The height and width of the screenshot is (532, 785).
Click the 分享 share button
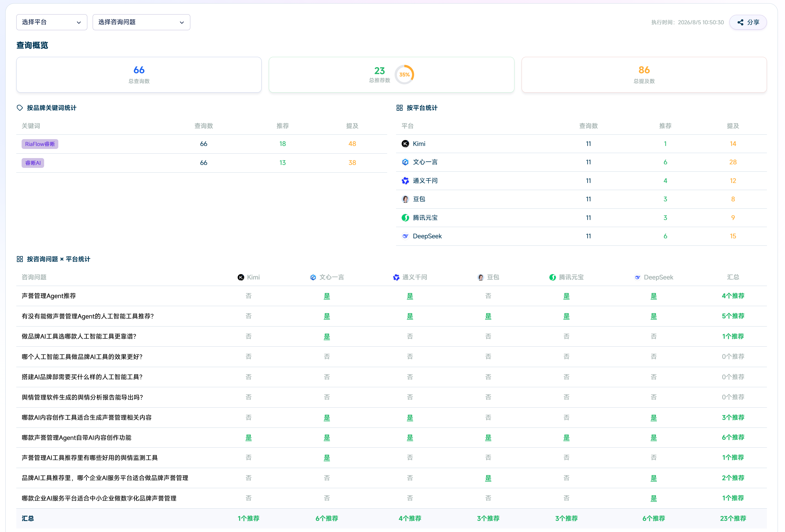[748, 22]
